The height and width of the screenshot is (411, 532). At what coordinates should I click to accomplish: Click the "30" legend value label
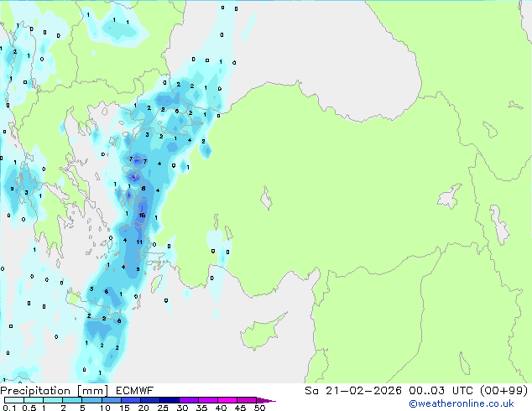pos(182,408)
